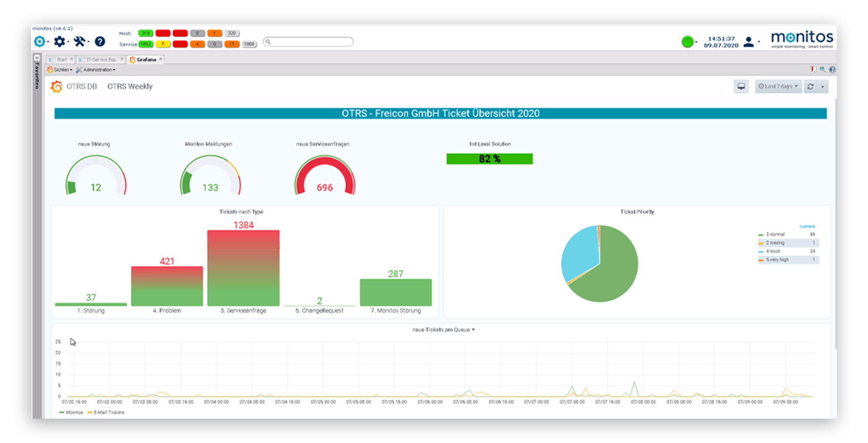868x443 pixels.
Task: Switch to the Start tab
Action: [61, 60]
